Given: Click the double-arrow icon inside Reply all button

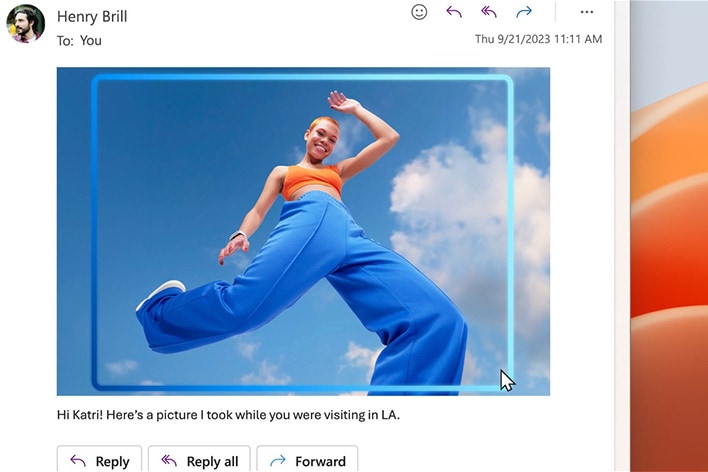Looking at the screenshot, I should (169, 461).
